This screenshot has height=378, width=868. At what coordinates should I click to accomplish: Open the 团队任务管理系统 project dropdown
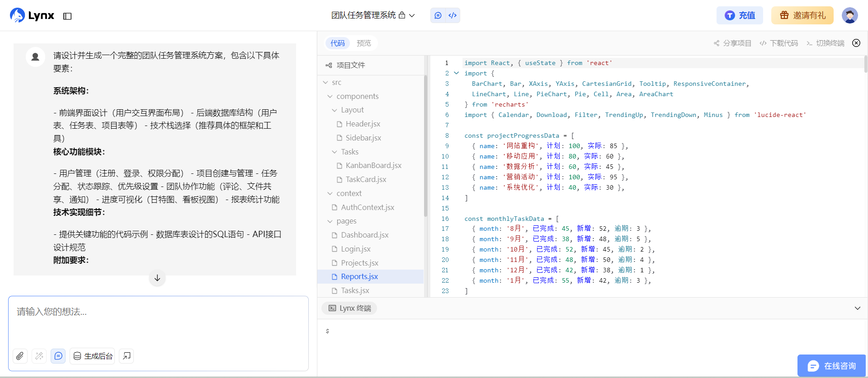coord(373,15)
